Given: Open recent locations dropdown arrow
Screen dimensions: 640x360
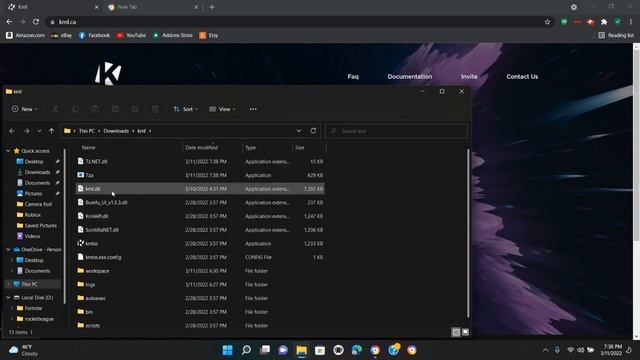Looking at the screenshot, I should click(x=39, y=131).
